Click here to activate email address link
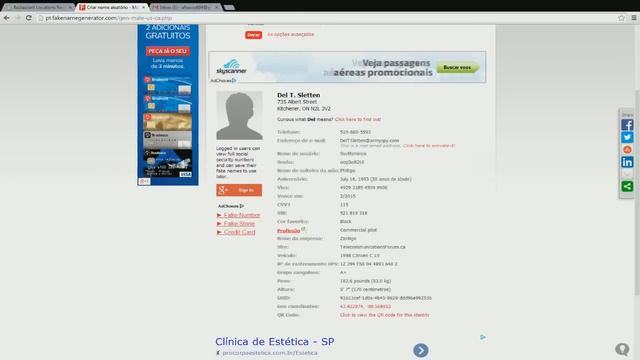 [429, 146]
